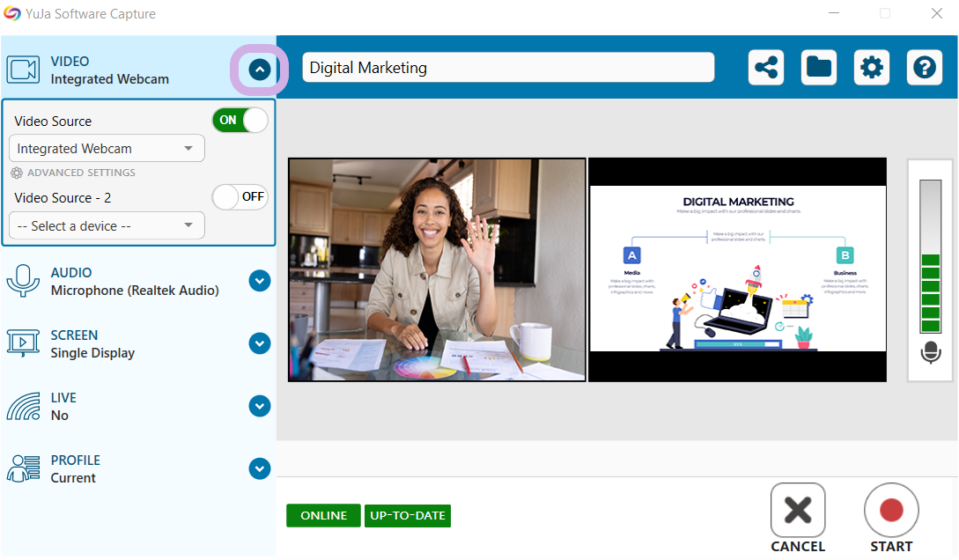The width and height of the screenshot is (959, 560).
Task: Click the screen capture preview thumbnail
Action: [738, 269]
